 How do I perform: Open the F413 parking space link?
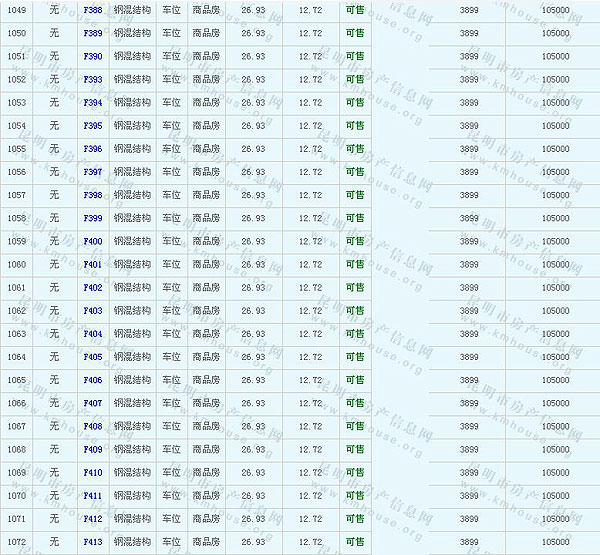tap(93, 542)
